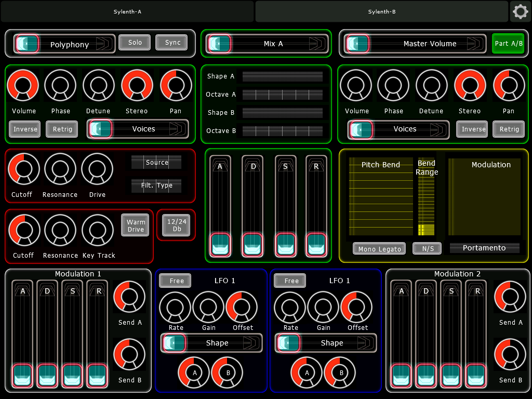This screenshot has height=399, width=532.
Task: Click the right oscillator Voices slider
Action: click(398, 129)
